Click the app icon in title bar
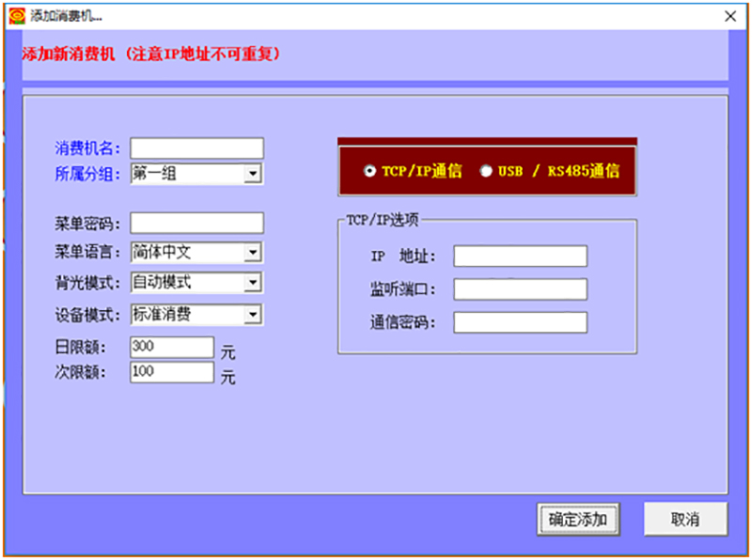Image resolution: width=752 pixels, height=560 pixels. pos(16,15)
